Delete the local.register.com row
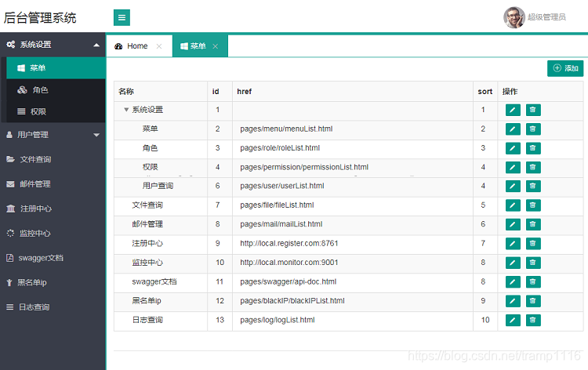Screen dimensions: 588x370 pos(533,243)
